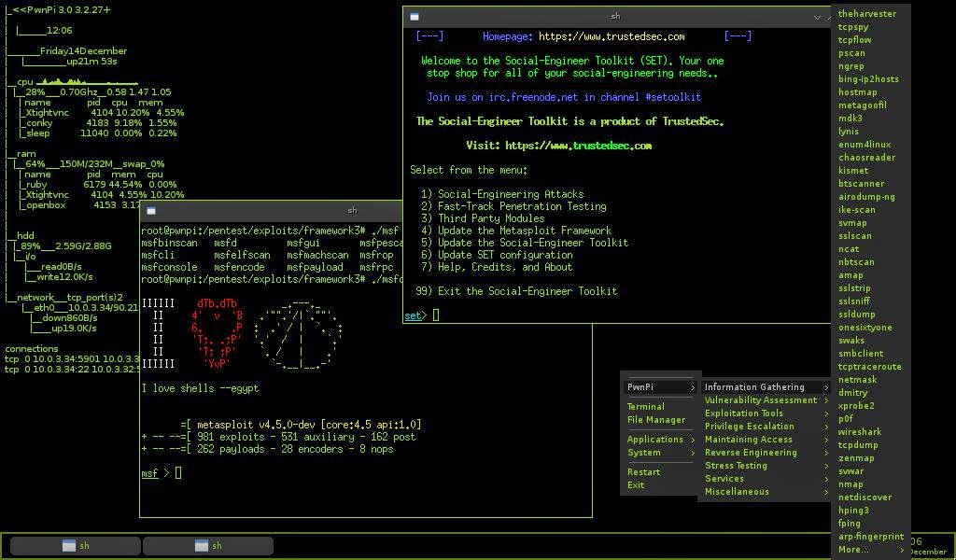Choose Terminal from the root menu
Screen dimensions: 956x560
646,406
